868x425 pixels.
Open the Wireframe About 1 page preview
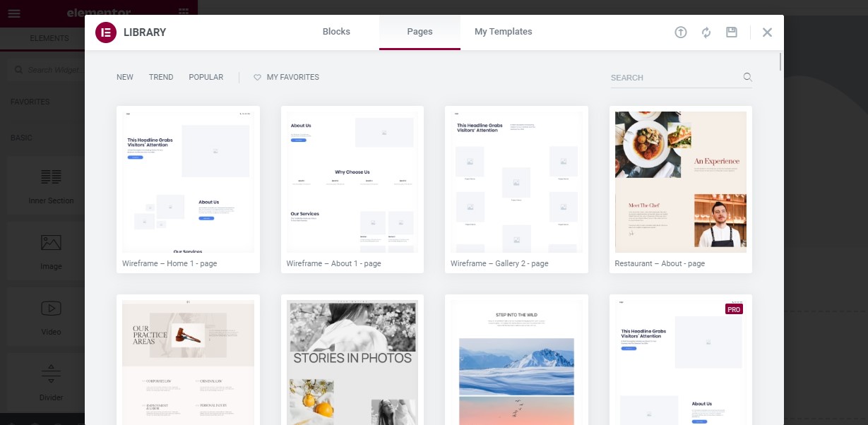[352, 182]
